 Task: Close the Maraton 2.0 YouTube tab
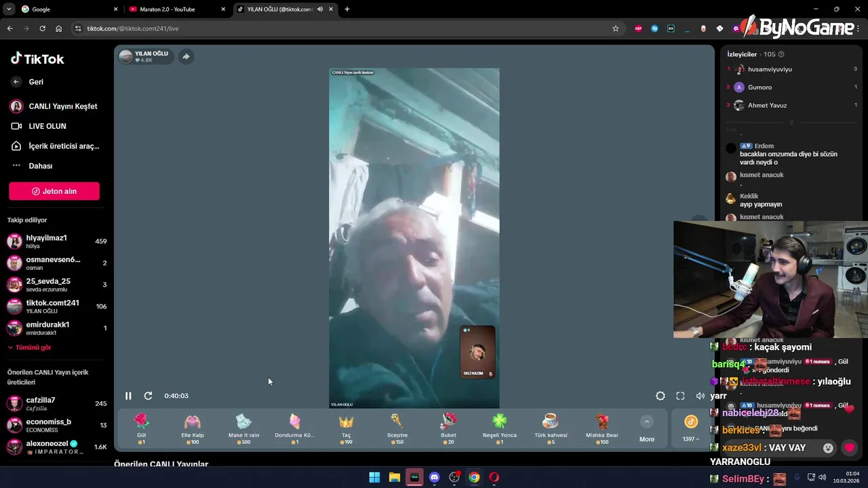click(223, 9)
